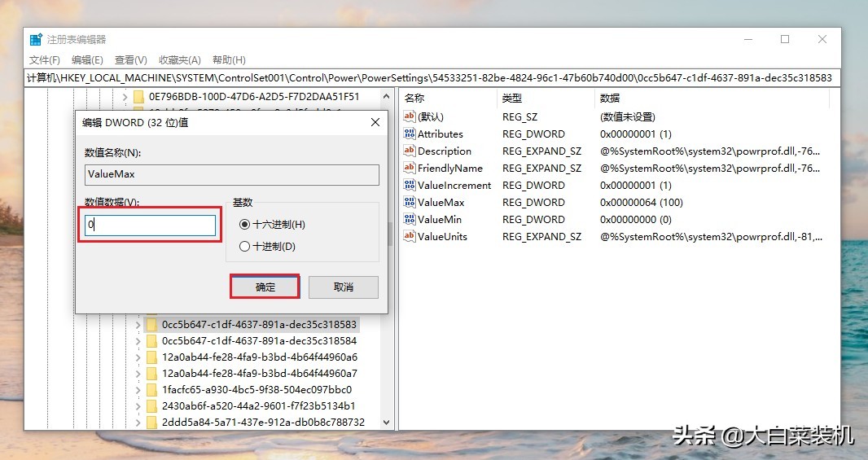Click folder icon of 0E796BDB-100D-47D6-A2D5-F7D2DAA51F51
The height and width of the screenshot is (460, 868).
pos(139,97)
